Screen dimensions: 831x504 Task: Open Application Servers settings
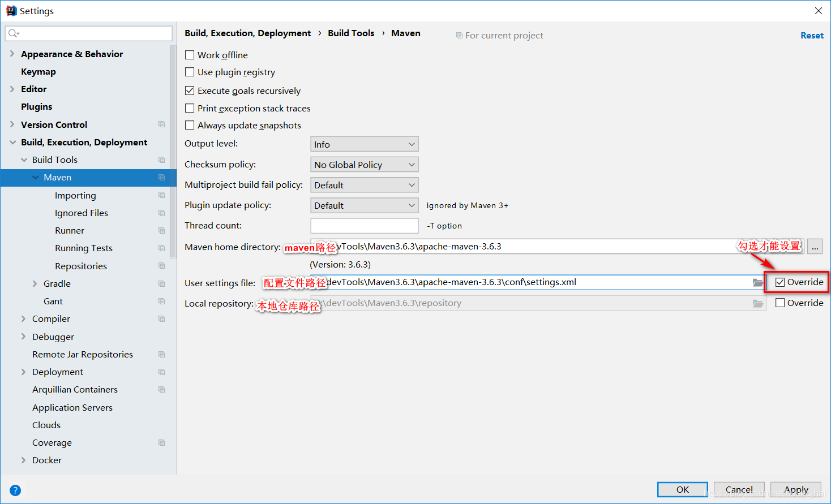tap(72, 407)
